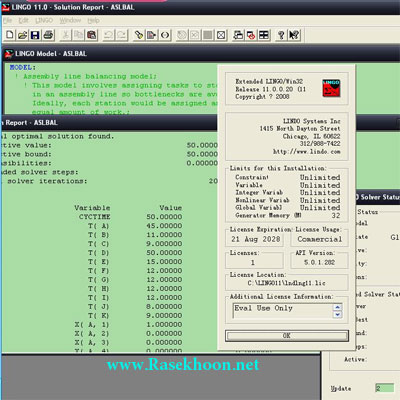Open the Help menu
Image resolution: width=400 pixels, height=400 pixels.
click(x=94, y=20)
